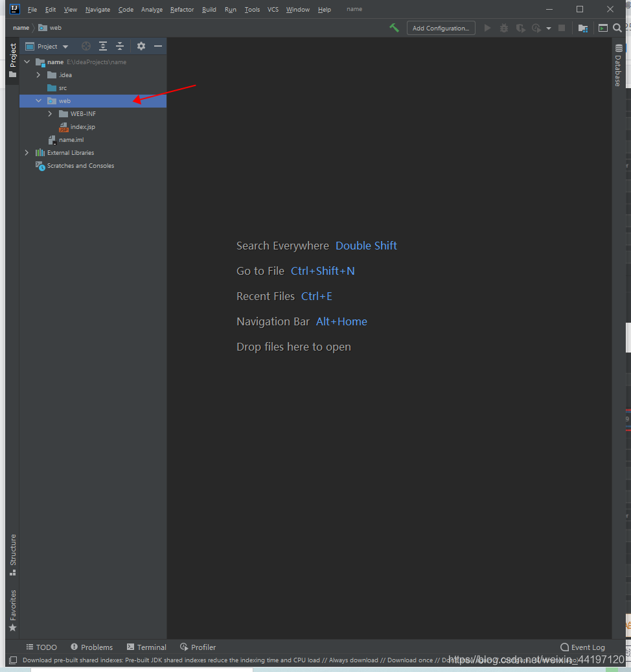Viewport: 631px width, 672px height.
Task: Click Expand All in Project panel
Action: (103, 46)
